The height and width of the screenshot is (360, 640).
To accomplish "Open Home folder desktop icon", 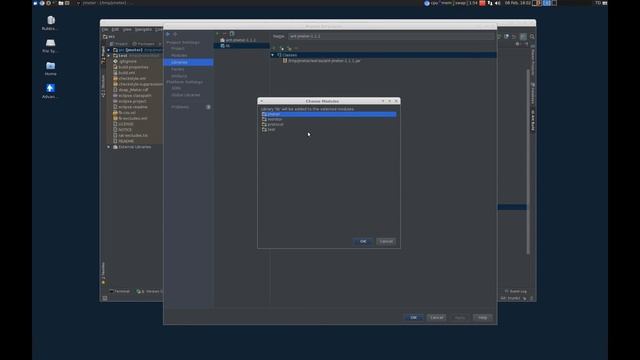I will click(51, 68).
